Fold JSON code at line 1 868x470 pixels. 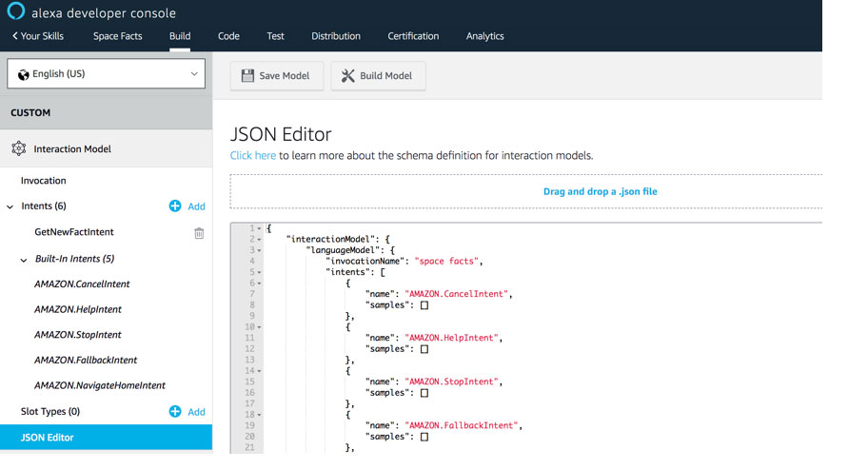click(259, 228)
